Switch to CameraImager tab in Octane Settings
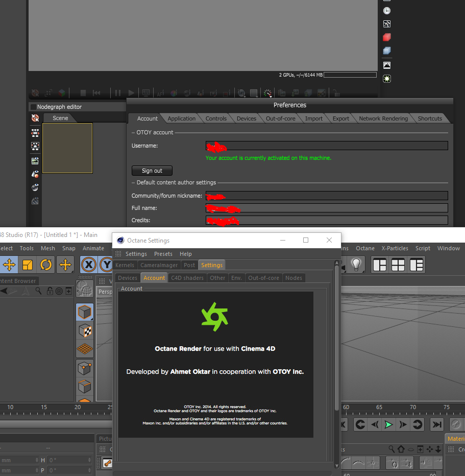Viewport: 465px width, 476px height. (x=159, y=265)
